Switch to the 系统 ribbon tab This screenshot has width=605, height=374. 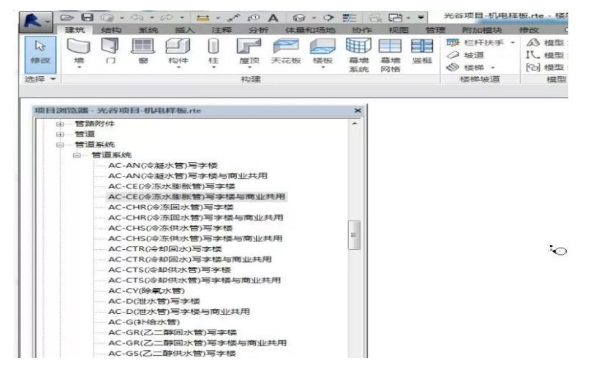(x=148, y=30)
